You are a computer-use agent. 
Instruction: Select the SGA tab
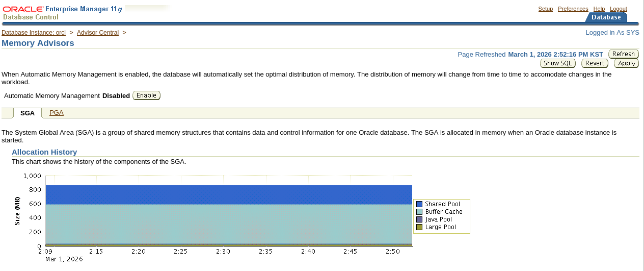[28, 113]
